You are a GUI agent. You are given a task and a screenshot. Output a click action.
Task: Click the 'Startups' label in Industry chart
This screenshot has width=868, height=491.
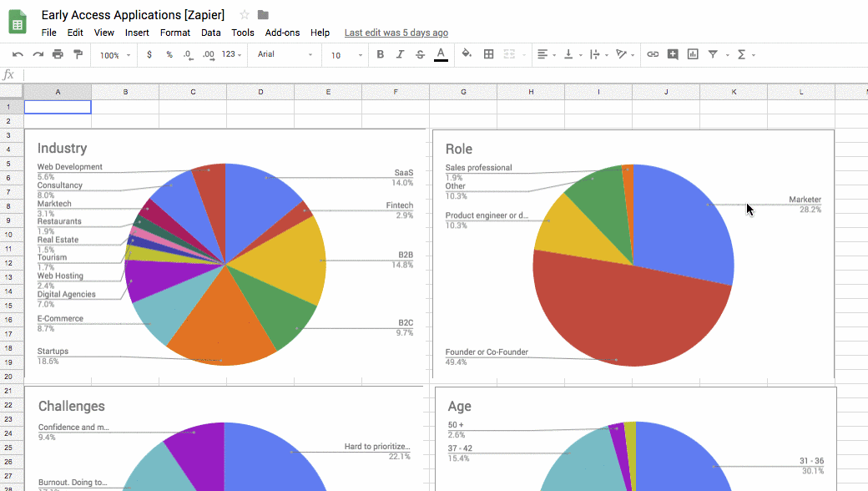(x=53, y=352)
